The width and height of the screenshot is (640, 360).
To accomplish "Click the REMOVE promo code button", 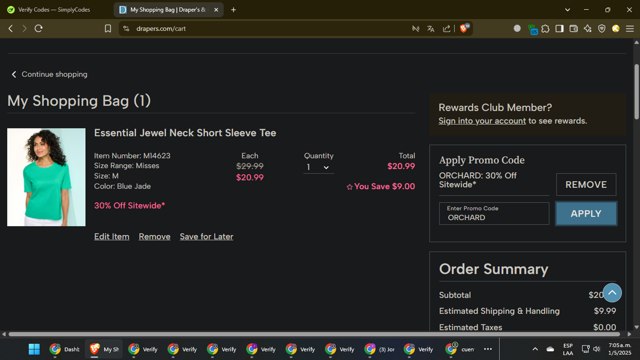I will [x=586, y=184].
